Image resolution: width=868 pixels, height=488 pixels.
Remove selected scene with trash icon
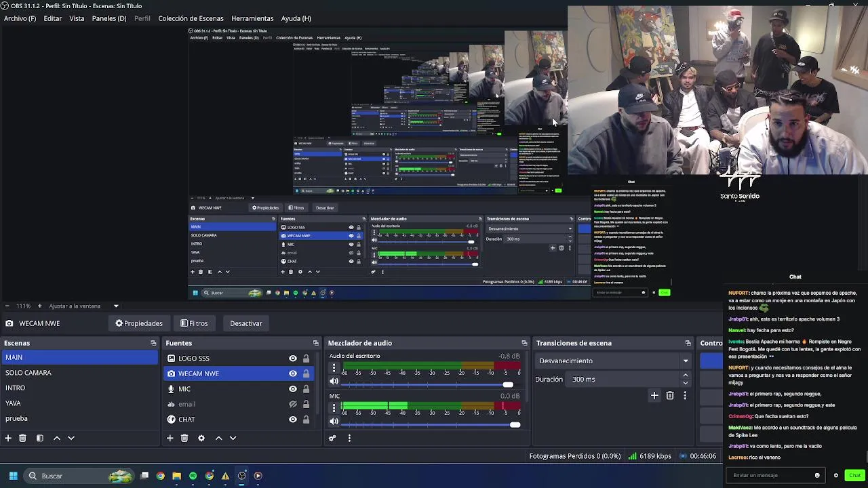(x=22, y=439)
